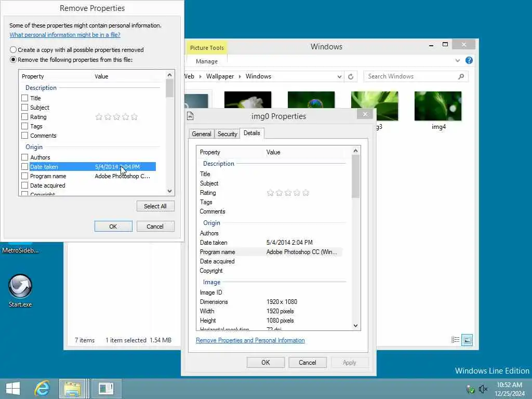Click the Remove Properties list scrollbar thumb

(x=170, y=88)
